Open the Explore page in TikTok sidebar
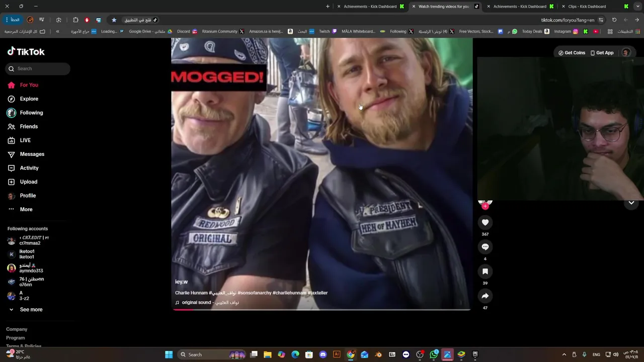The width and height of the screenshot is (644, 362). tap(23, 99)
